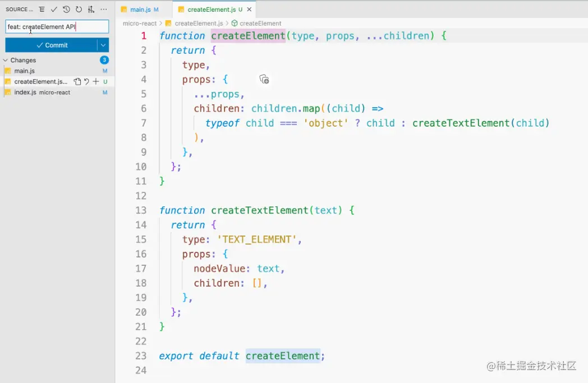The width and height of the screenshot is (588, 383).
Task: Discard changes icon on createElement.js row
Action: pyautogui.click(x=86, y=81)
